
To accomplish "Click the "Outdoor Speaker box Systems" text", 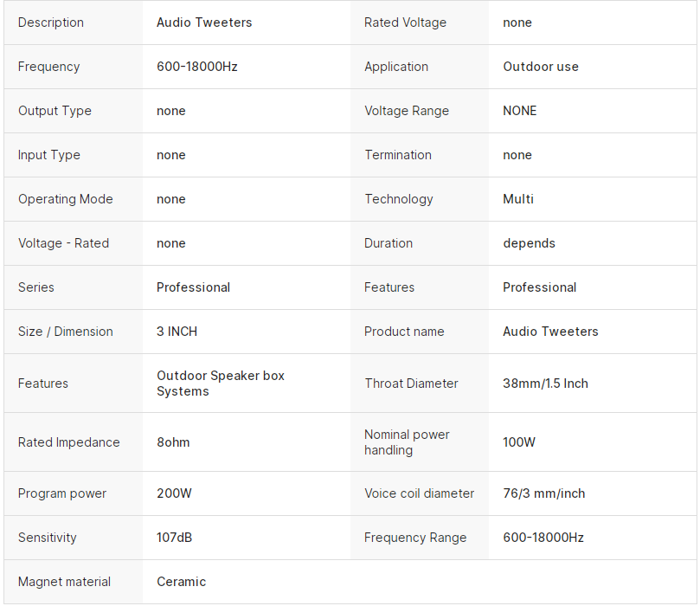I will 220,384.
